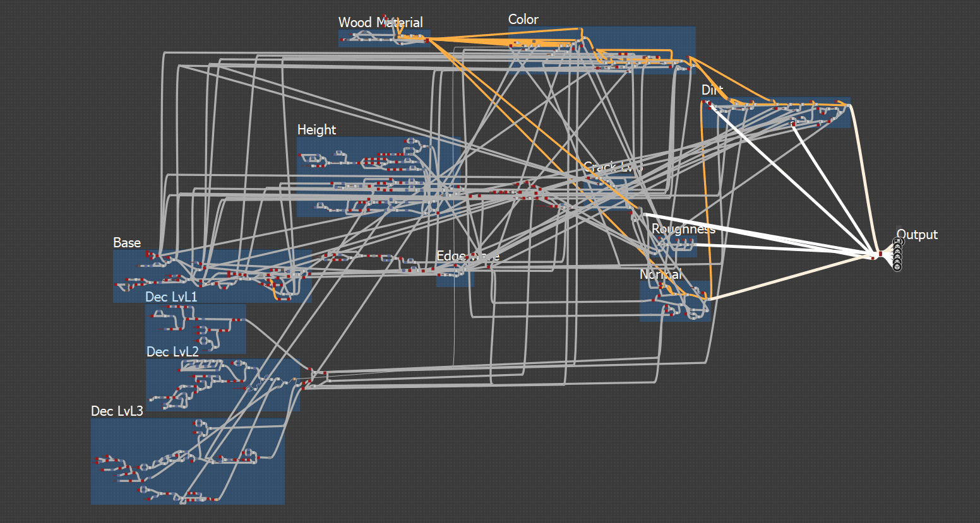Select the Normal frame title
The image size is (980, 523).
coord(660,274)
